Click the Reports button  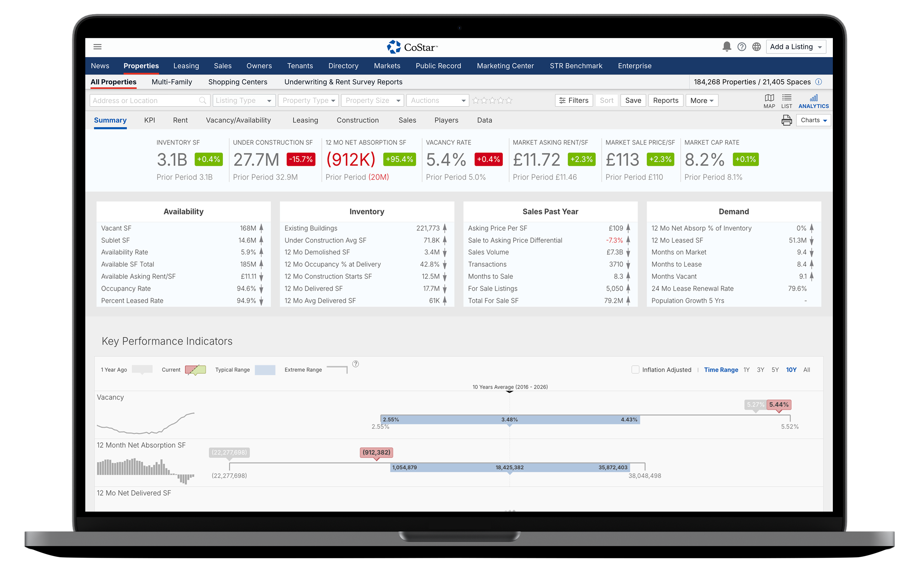pyautogui.click(x=665, y=101)
